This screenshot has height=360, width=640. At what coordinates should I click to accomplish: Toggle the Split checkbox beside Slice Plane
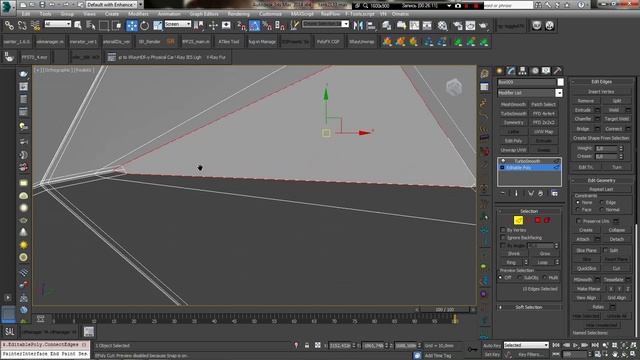[x=606, y=250]
